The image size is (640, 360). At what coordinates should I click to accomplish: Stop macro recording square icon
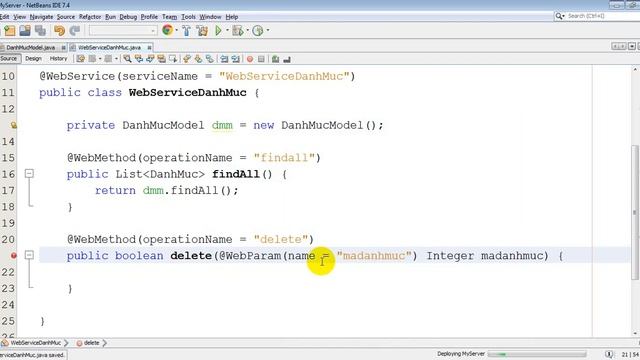click(261, 59)
